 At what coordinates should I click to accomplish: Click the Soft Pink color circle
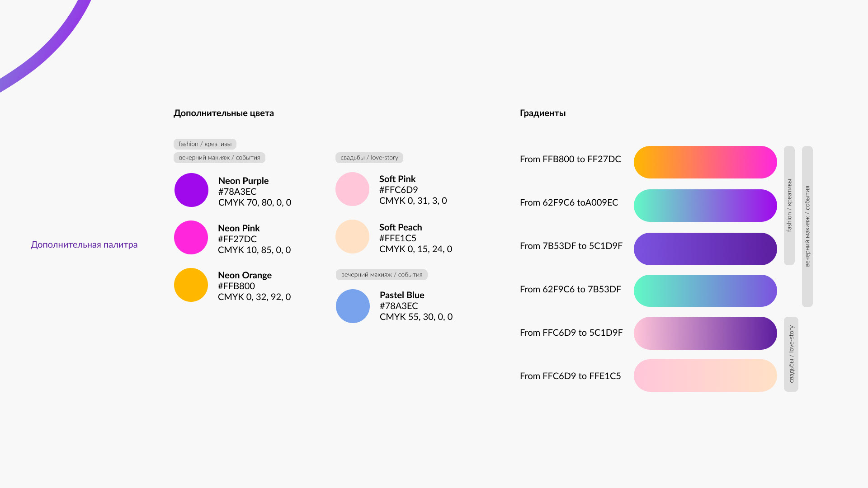pos(352,189)
